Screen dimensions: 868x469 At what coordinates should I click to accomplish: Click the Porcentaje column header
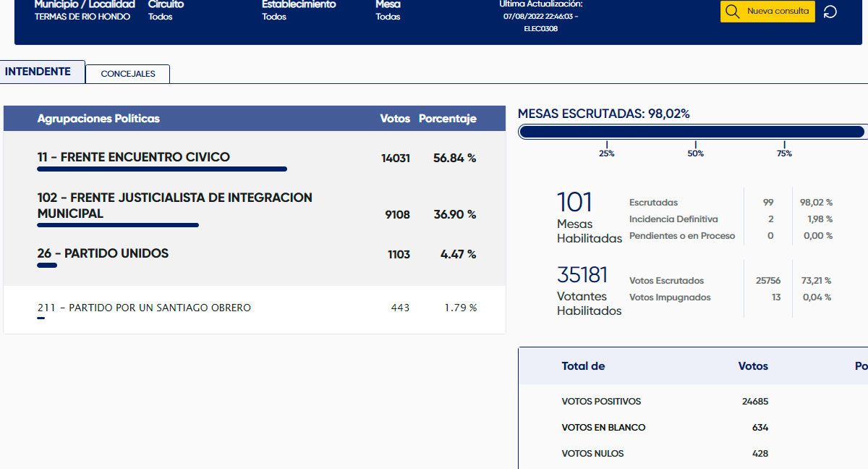pyautogui.click(x=447, y=119)
